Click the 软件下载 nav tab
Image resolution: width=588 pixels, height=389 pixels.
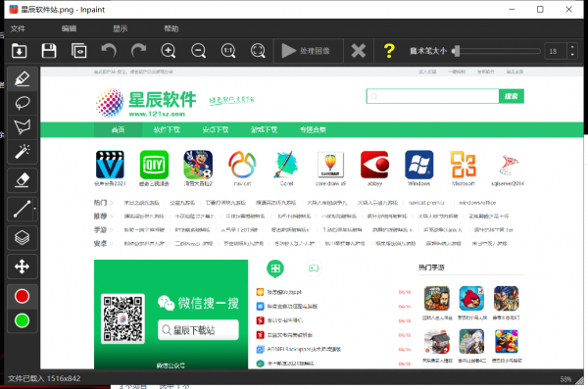[167, 129]
